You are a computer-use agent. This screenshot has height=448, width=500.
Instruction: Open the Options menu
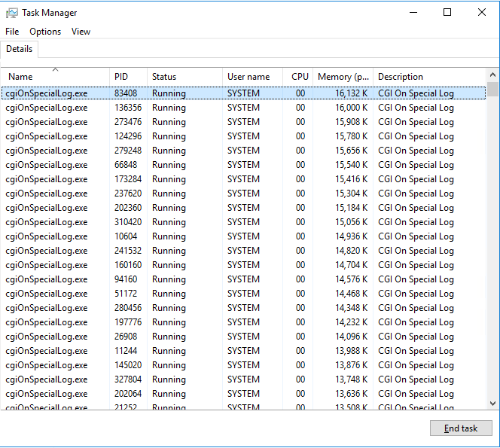pyautogui.click(x=45, y=32)
